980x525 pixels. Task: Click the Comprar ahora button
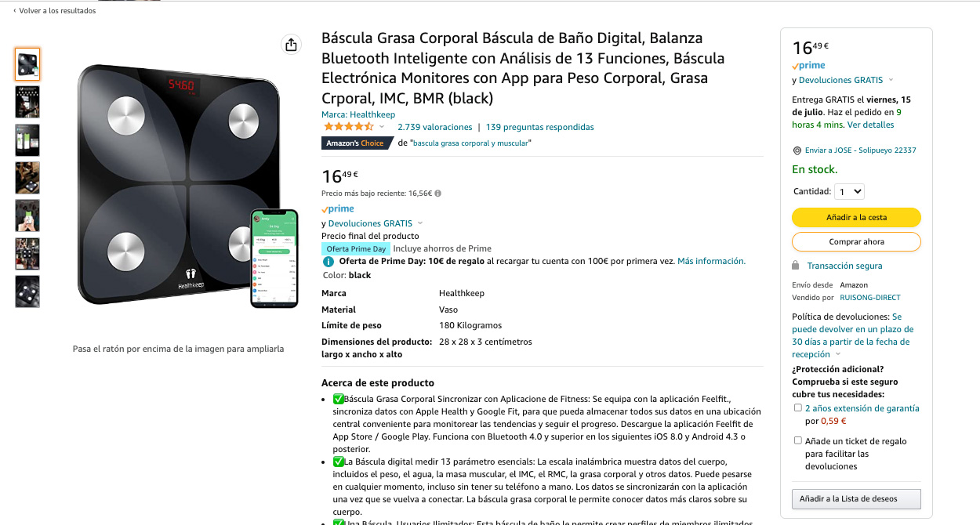(x=856, y=241)
